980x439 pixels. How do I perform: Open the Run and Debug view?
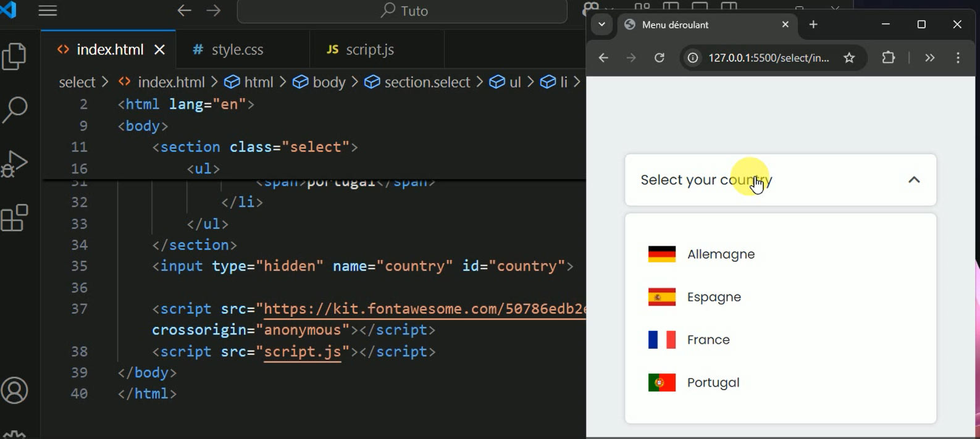[x=15, y=164]
